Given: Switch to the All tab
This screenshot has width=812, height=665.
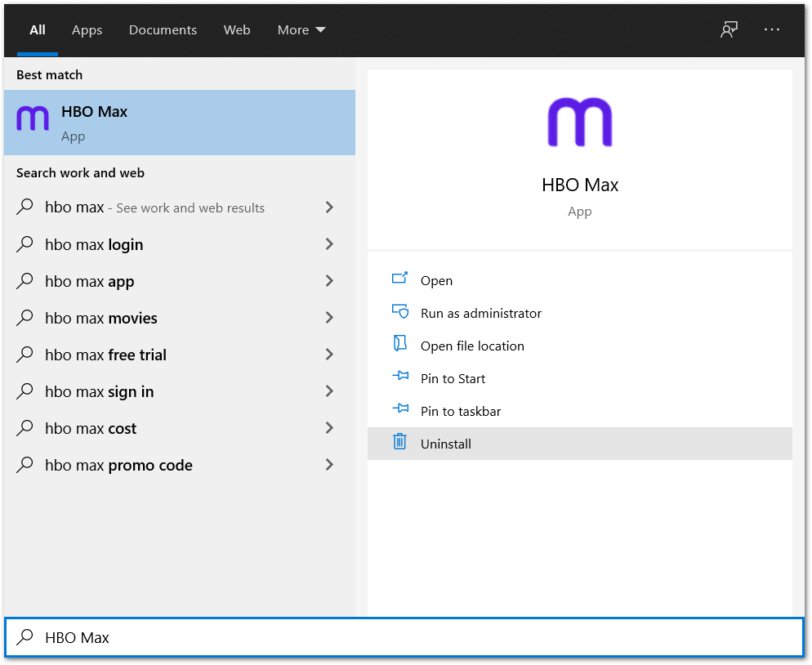Looking at the screenshot, I should [38, 30].
